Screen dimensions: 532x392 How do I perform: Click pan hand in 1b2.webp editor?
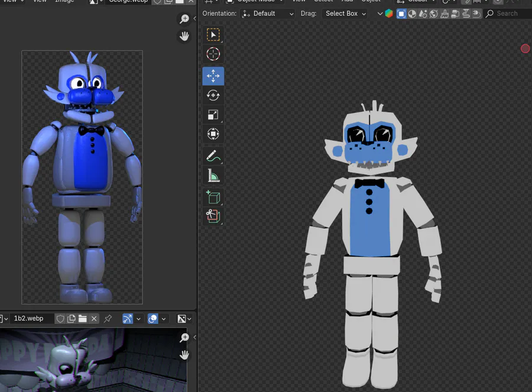(184, 355)
